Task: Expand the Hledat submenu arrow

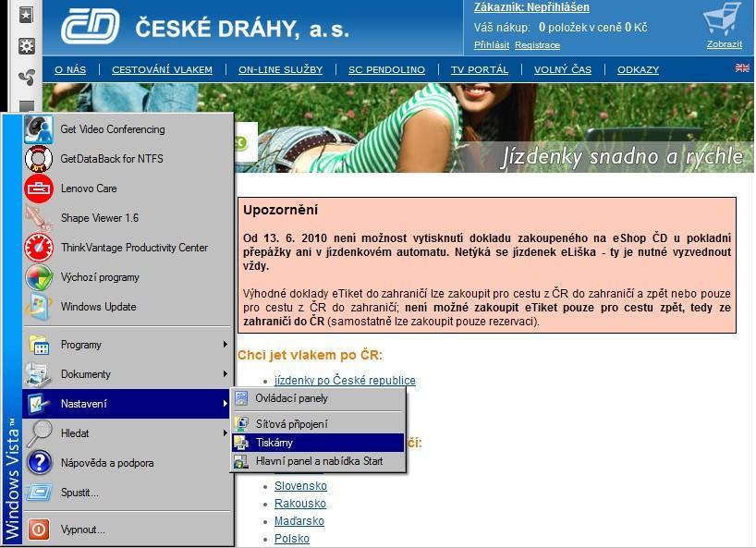Action: click(x=226, y=432)
